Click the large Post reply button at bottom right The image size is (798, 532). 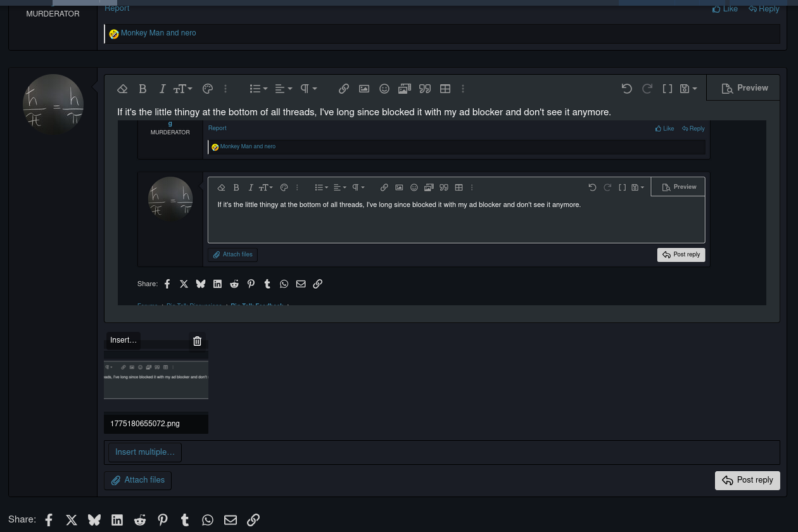747,481
